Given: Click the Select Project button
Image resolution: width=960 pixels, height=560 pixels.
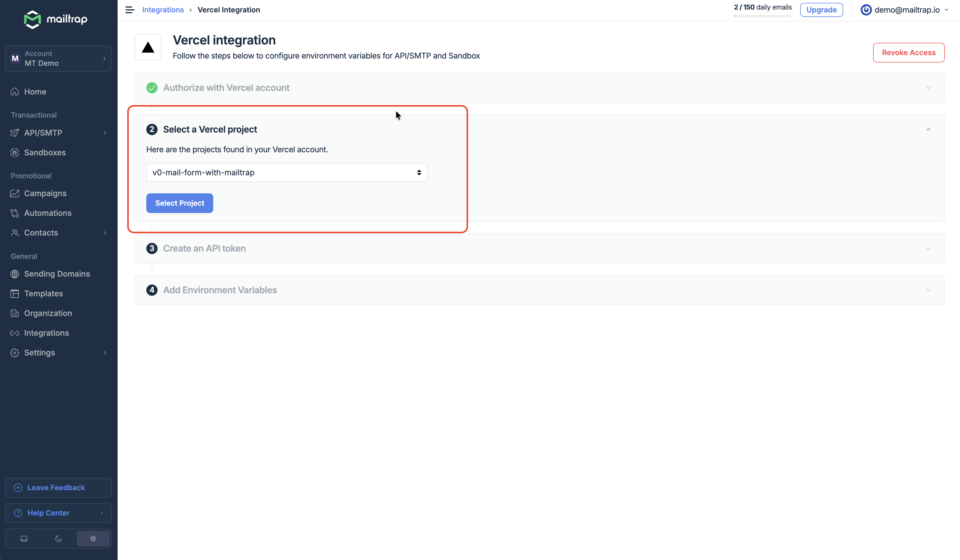Looking at the screenshot, I should (180, 203).
